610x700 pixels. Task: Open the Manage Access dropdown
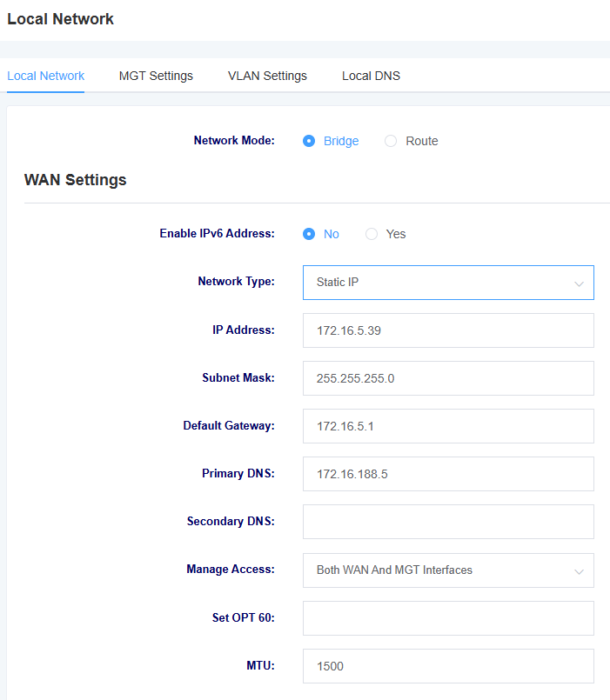tap(448, 570)
